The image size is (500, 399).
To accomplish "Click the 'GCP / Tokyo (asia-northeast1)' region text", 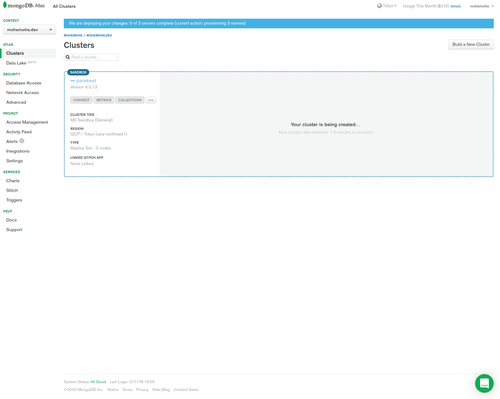I will click(x=99, y=134).
